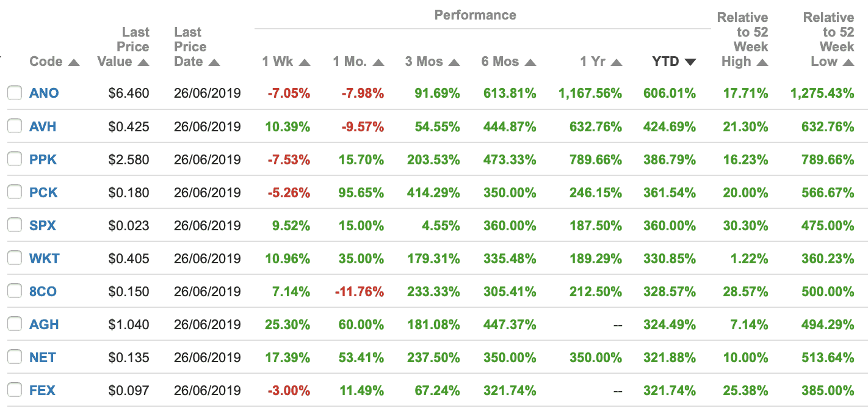Sort by 6 Mos performance arrow
868x408 pixels.
pos(530,62)
